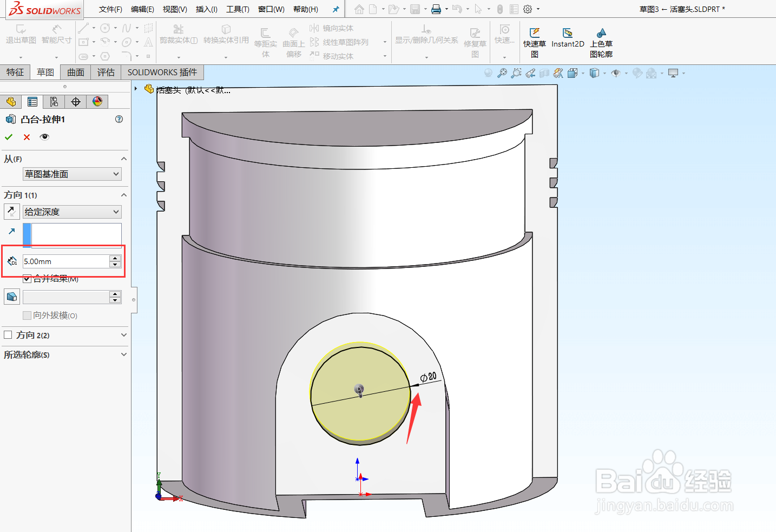Switch to the 曲面 (Surfaces) tab
The width and height of the screenshot is (776, 532).
[75, 72]
